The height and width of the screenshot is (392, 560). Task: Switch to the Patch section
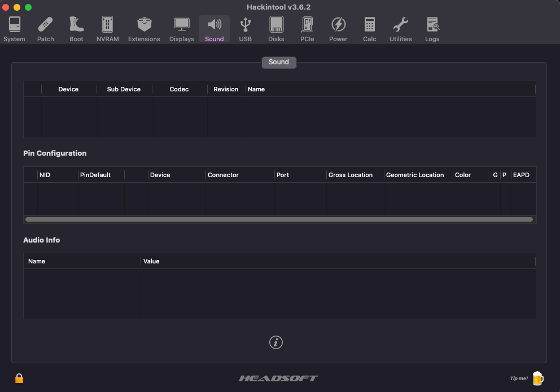(x=46, y=29)
